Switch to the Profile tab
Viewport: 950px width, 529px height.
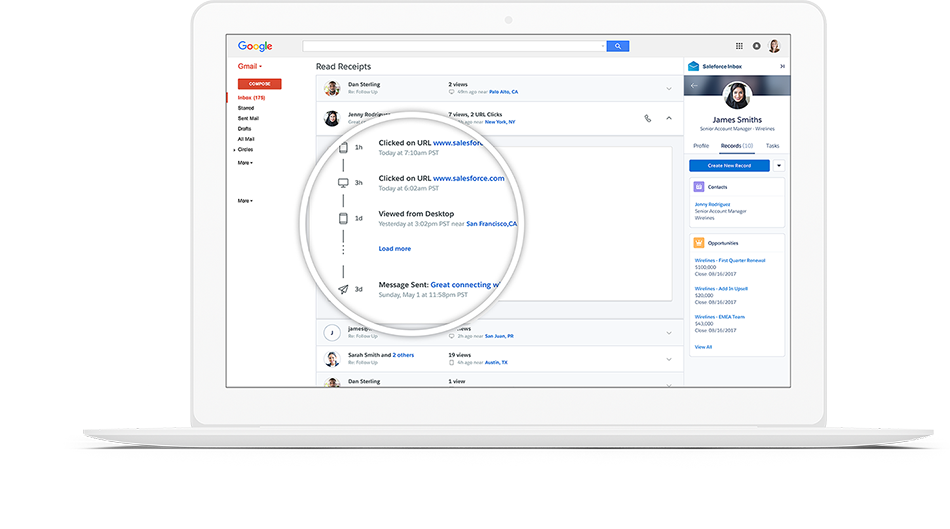(x=701, y=146)
